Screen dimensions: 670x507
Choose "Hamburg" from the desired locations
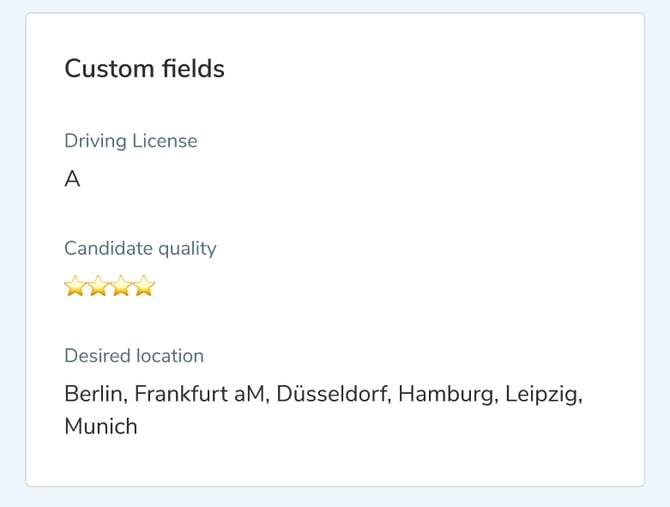[x=445, y=394]
